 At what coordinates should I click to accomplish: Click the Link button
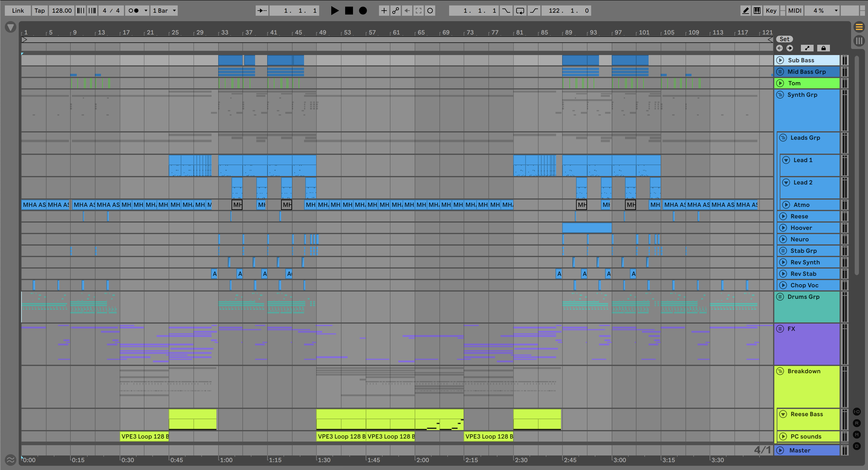point(18,11)
